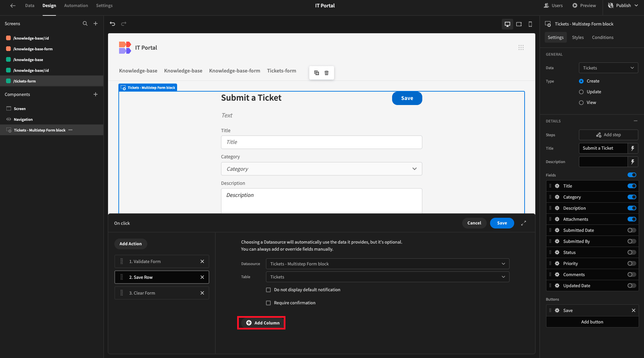Switch to mobile preview icon
Screen dimensions: 644x358
click(x=530, y=24)
